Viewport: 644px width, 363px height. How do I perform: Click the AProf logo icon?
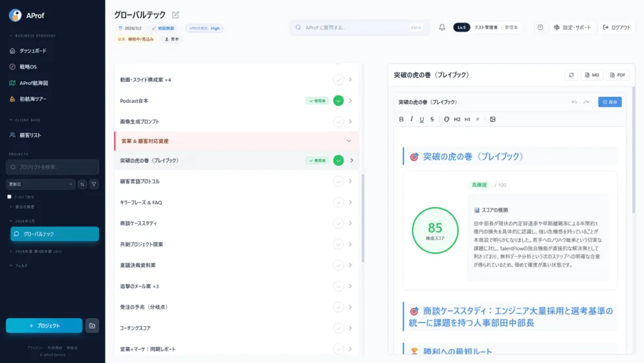15,15
